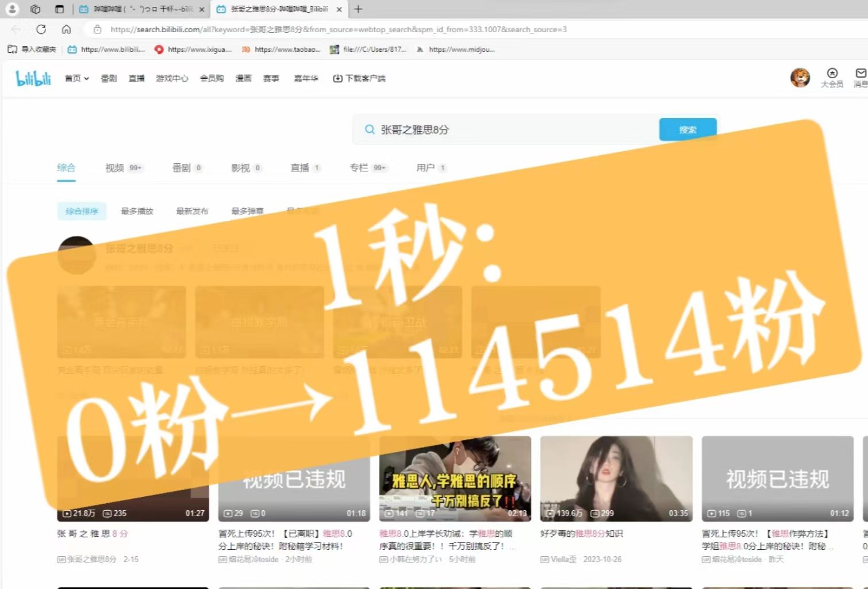868x589 pixels.
Task: Open the user avatar menu
Action: [800, 77]
